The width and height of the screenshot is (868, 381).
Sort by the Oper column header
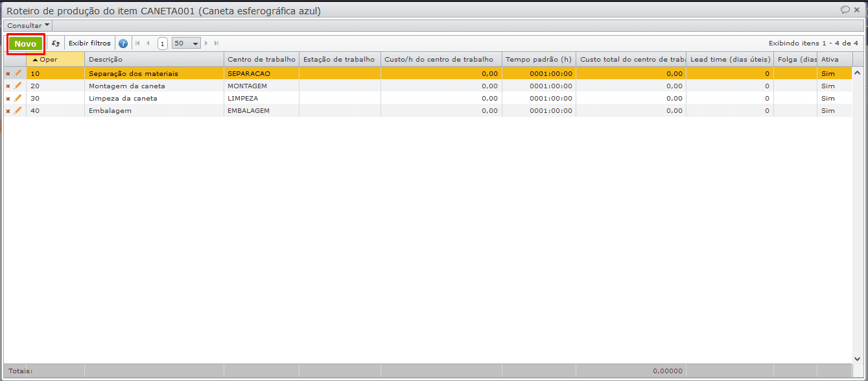pyautogui.click(x=56, y=59)
